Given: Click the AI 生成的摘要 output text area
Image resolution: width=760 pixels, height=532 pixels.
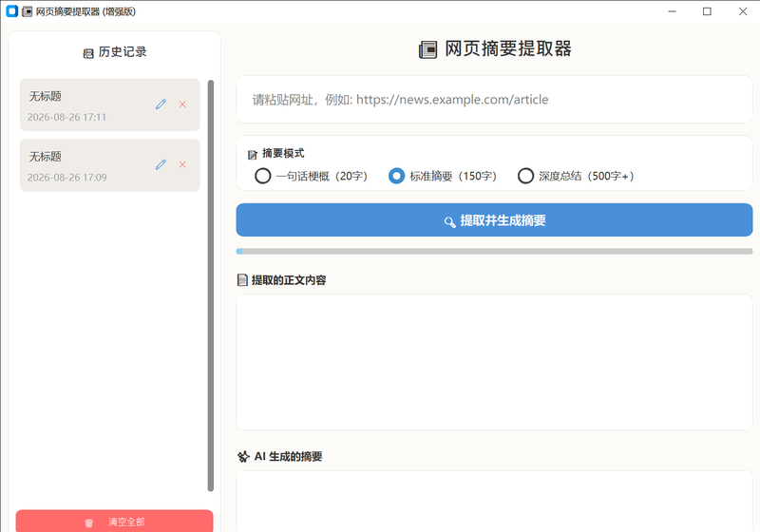Looking at the screenshot, I should coord(494,501).
